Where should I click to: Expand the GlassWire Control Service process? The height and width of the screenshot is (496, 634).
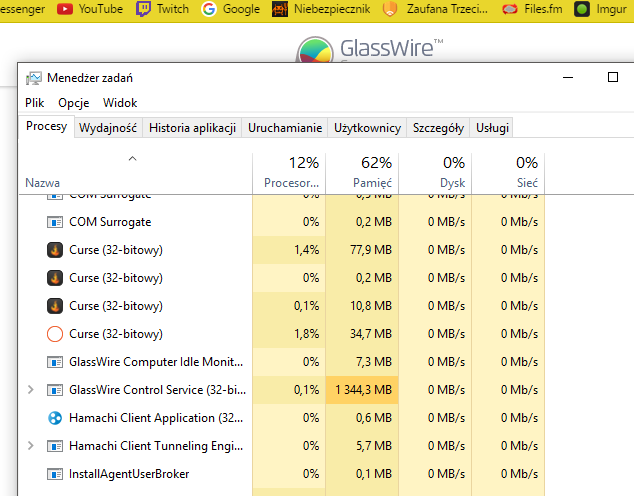(x=30, y=390)
